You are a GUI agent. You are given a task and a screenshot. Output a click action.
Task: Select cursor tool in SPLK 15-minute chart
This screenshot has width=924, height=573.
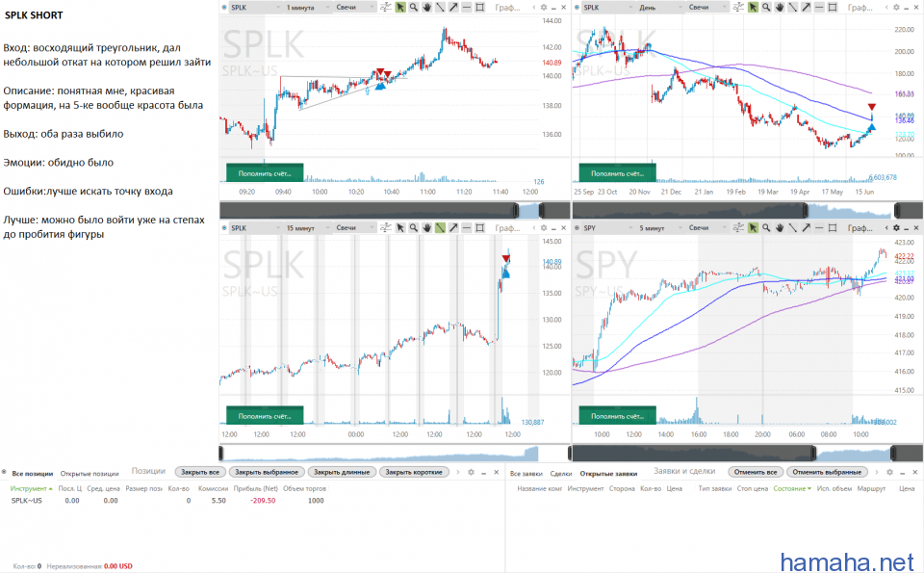[x=400, y=227]
